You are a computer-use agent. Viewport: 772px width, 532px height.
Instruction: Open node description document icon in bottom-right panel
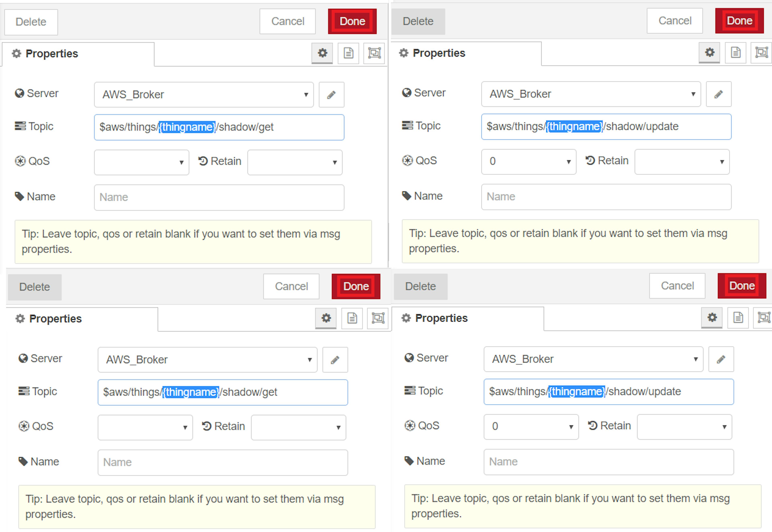click(x=738, y=317)
